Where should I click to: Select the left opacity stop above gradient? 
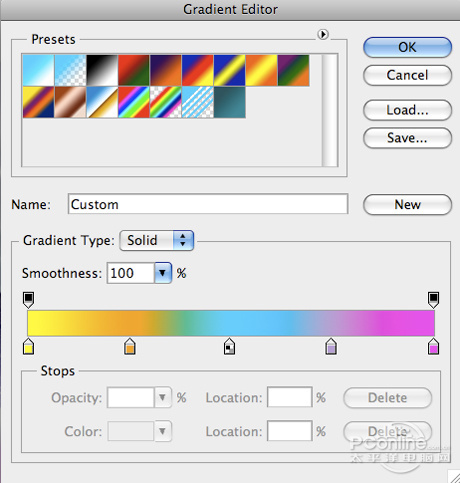[x=29, y=300]
